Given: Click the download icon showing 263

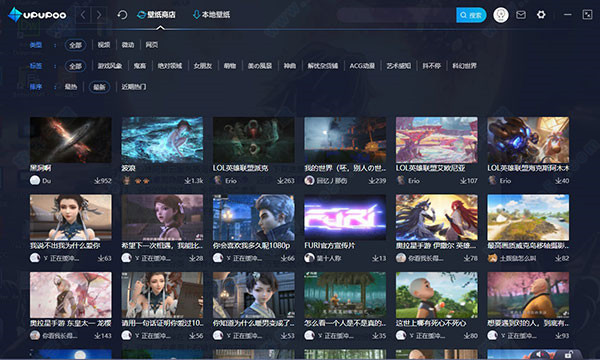Looking at the screenshot, I should [x=280, y=181].
